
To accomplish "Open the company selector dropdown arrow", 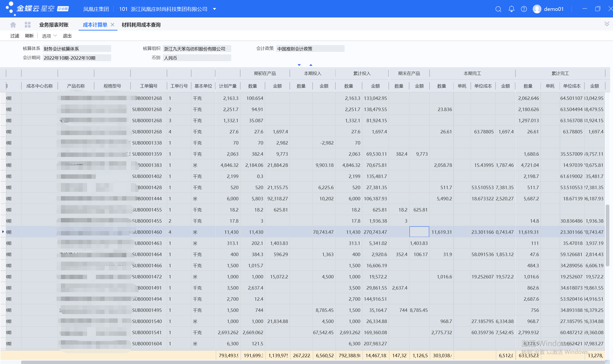I will click(x=214, y=9).
